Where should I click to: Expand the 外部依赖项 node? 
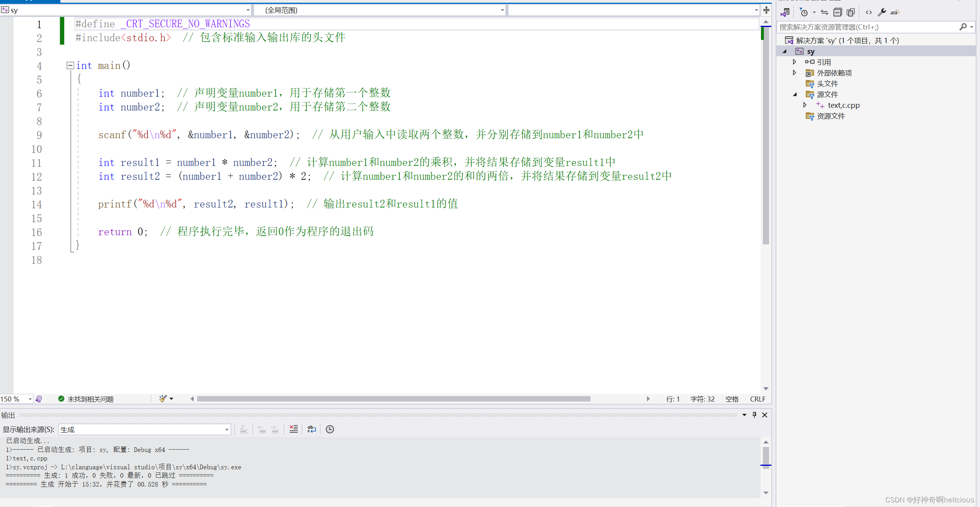click(795, 72)
